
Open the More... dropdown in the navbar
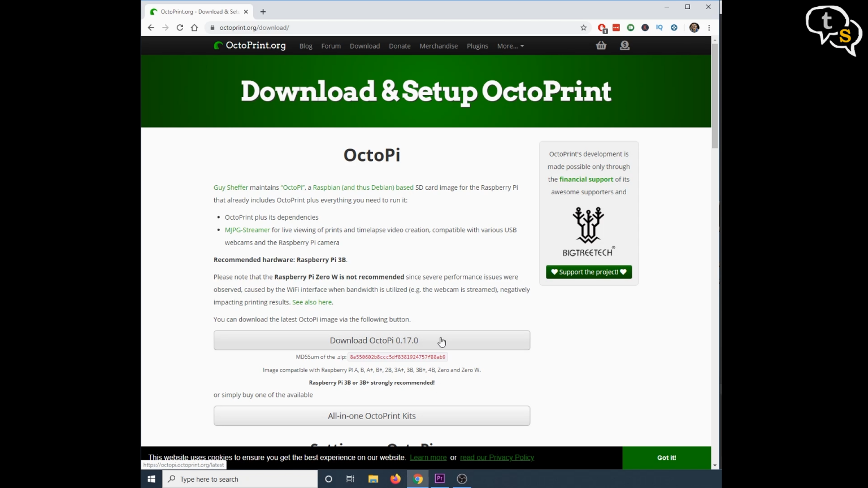pos(509,46)
